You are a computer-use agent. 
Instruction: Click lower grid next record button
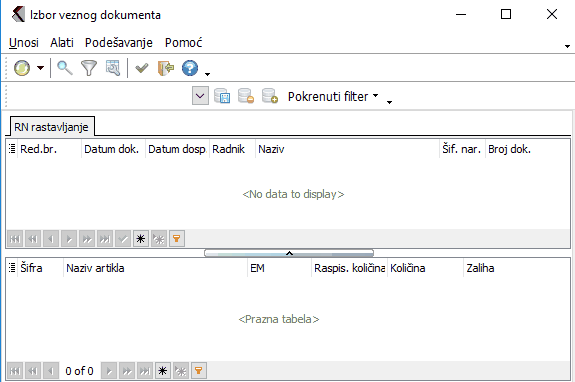click(x=109, y=371)
